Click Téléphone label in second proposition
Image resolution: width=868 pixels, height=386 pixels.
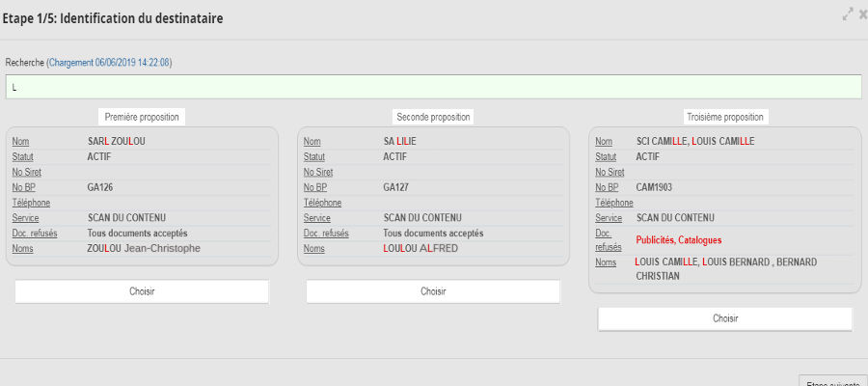[x=323, y=203]
